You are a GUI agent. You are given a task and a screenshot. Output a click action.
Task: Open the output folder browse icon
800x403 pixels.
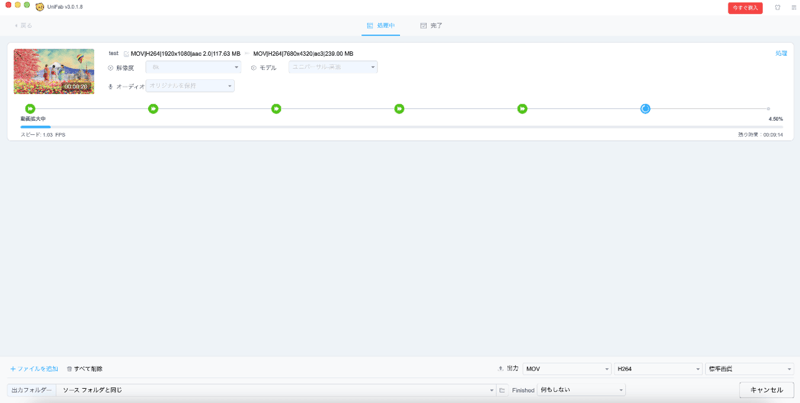tap(502, 390)
